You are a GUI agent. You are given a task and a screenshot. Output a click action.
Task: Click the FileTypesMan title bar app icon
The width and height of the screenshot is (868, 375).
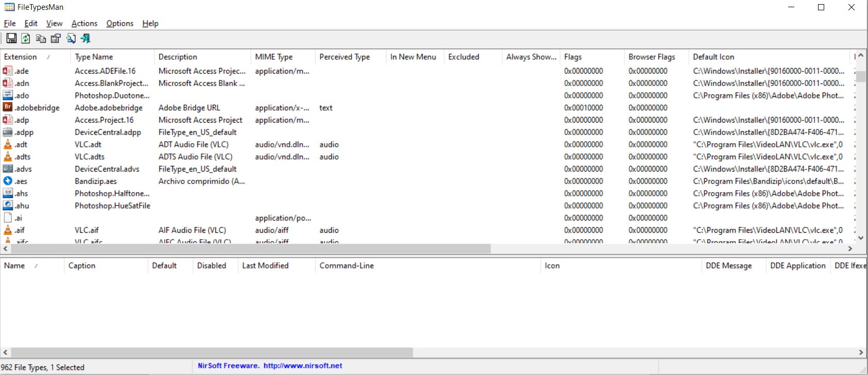pyautogui.click(x=9, y=7)
